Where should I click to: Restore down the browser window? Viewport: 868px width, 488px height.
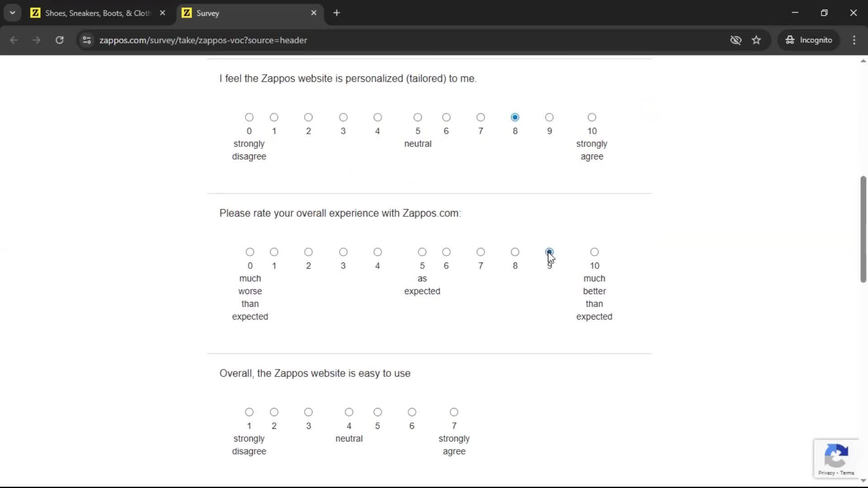pyautogui.click(x=824, y=13)
